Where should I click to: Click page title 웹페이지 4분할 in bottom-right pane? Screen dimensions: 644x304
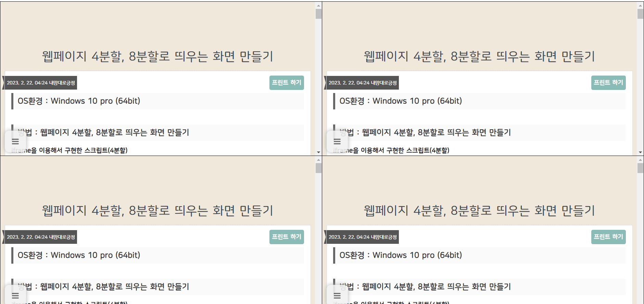(479, 211)
